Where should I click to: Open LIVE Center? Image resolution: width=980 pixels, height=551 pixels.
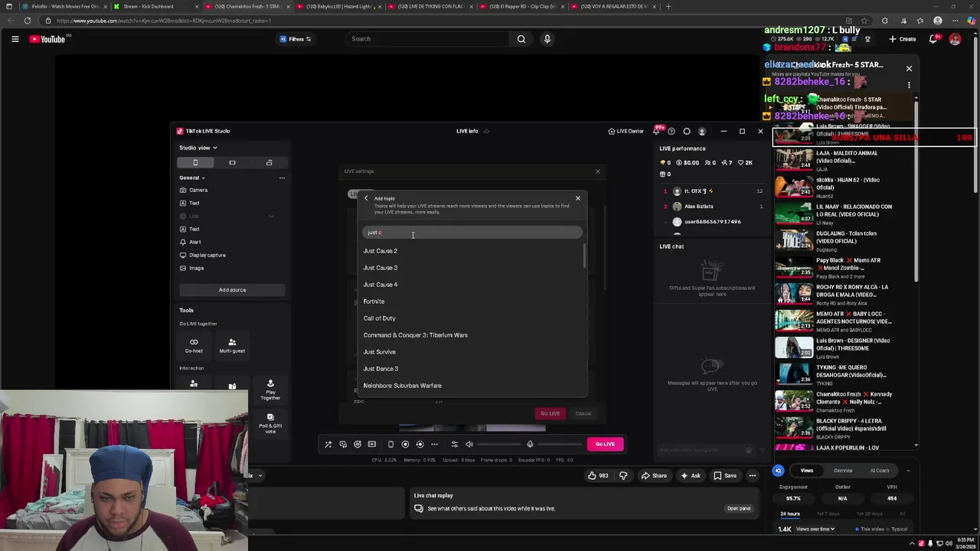626,131
